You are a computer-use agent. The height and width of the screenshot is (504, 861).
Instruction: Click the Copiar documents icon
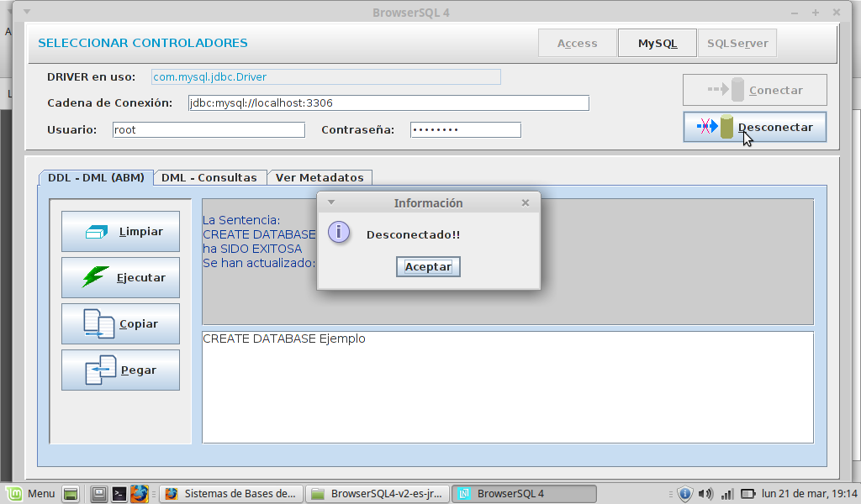coord(98,323)
